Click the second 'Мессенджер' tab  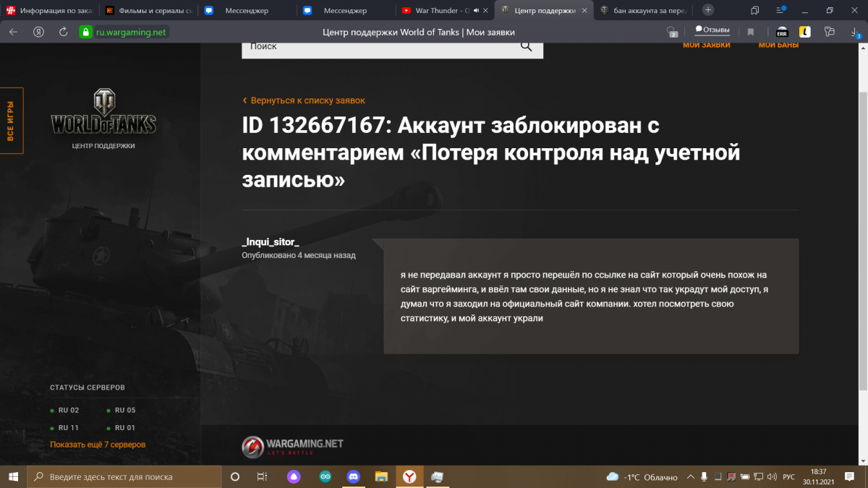click(345, 10)
